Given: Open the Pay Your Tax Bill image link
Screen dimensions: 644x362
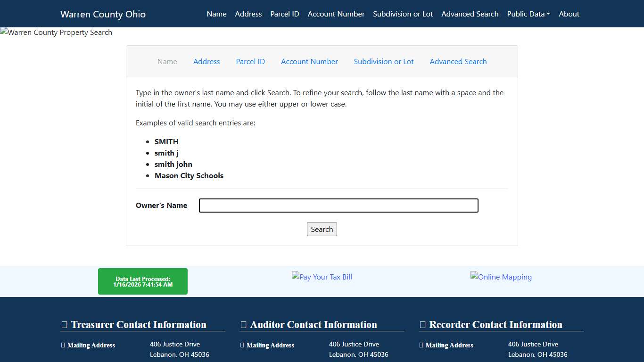Looking at the screenshot, I should coord(322,277).
